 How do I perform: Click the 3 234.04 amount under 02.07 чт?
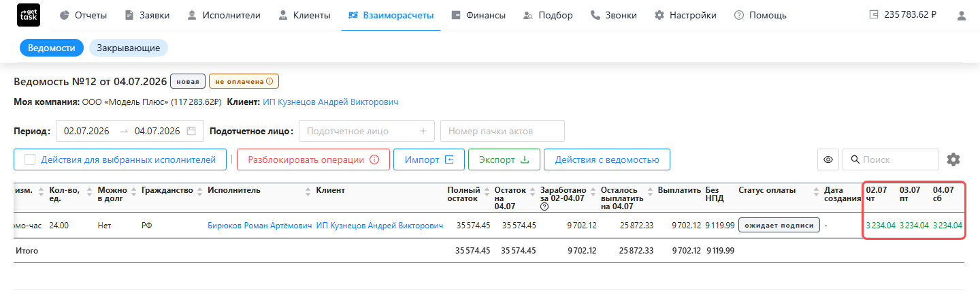coord(881,226)
